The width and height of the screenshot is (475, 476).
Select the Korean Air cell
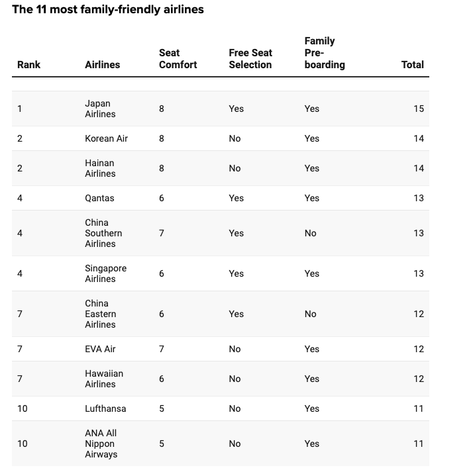tap(106, 138)
